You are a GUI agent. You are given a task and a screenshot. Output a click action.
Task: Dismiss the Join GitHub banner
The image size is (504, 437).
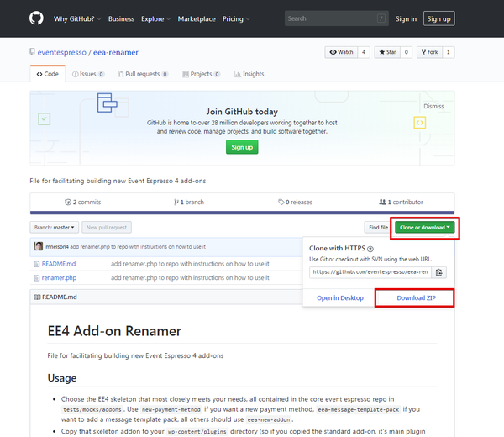[433, 106]
